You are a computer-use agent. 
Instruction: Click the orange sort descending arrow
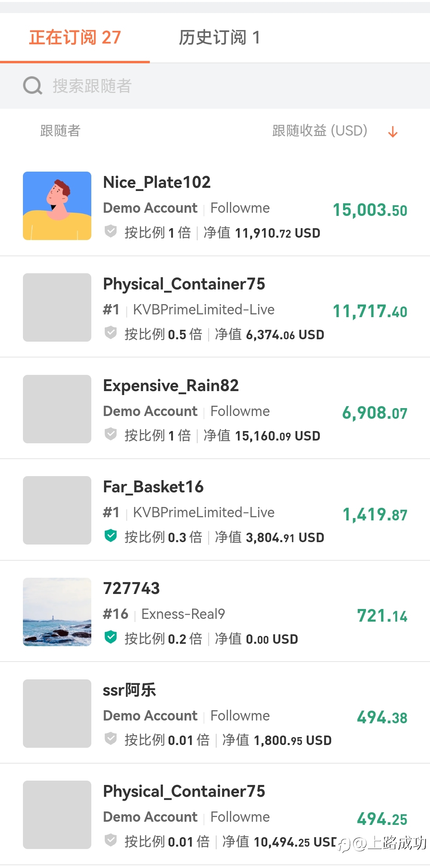click(x=392, y=132)
